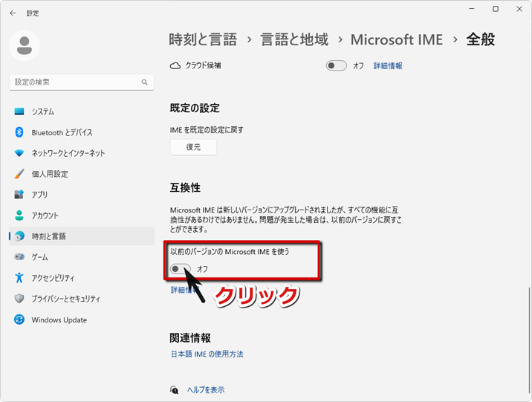The width and height of the screenshot is (532, 402).
Task: Click the 時刻と言語 globe clock icon
Action: 20,236
